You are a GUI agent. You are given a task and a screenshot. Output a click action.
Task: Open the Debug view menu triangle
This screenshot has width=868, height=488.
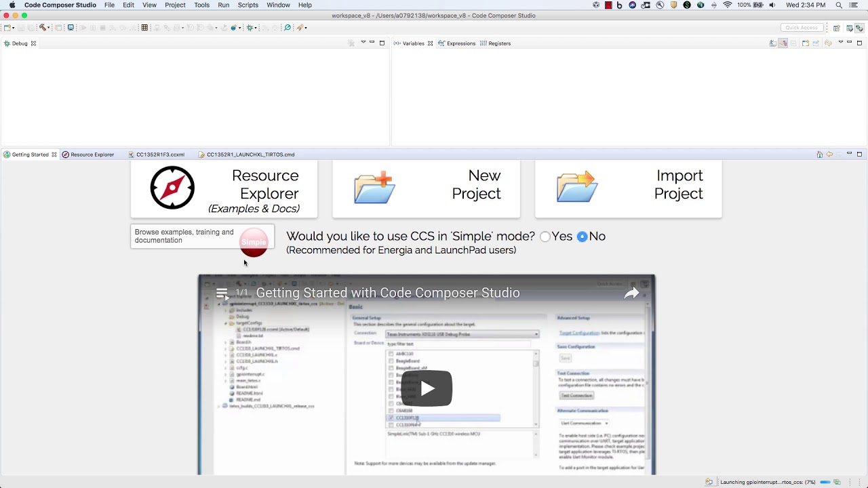coord(363,42)
